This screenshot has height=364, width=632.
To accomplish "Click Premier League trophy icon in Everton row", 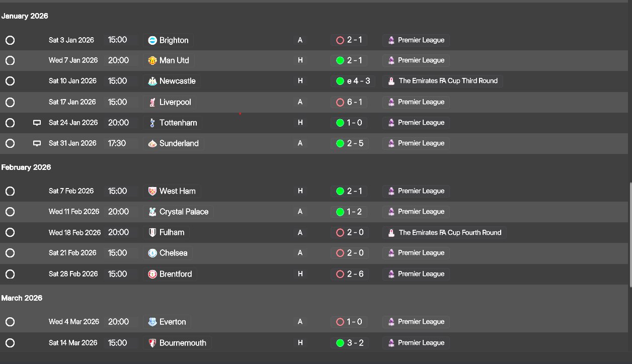I will click(x=391, y=322).
